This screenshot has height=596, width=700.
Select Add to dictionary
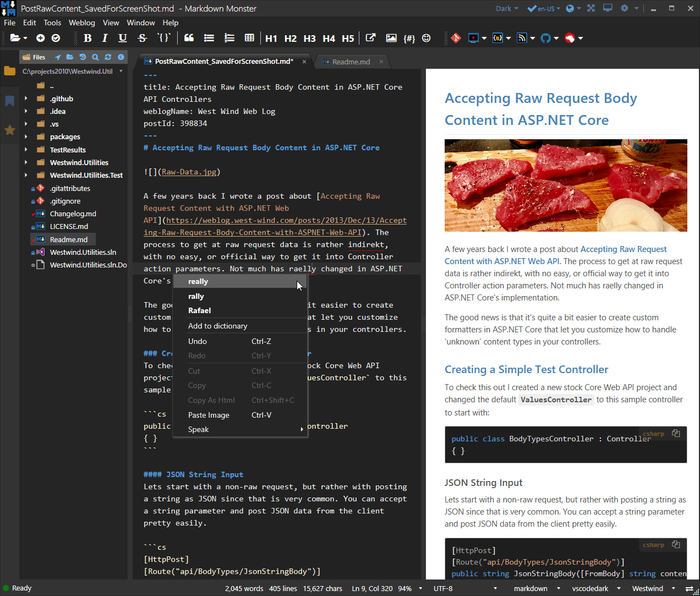(240, 326)
